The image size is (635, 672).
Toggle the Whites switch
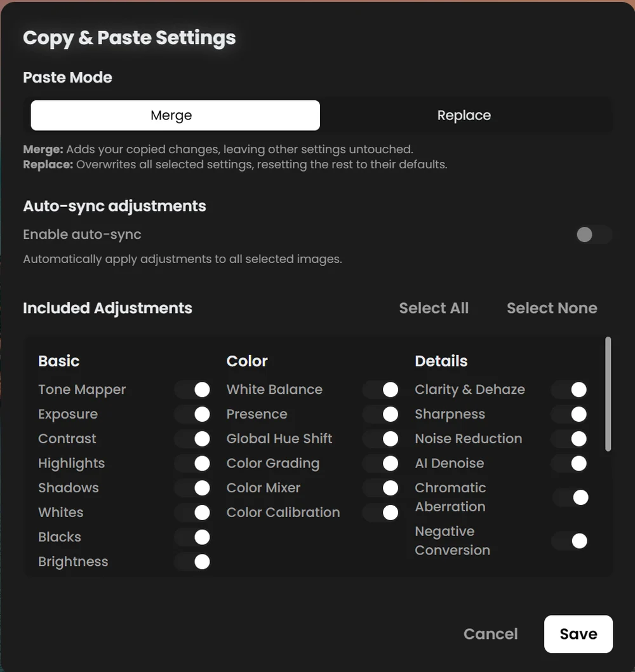pyautogui.click(x=192, y=512)
